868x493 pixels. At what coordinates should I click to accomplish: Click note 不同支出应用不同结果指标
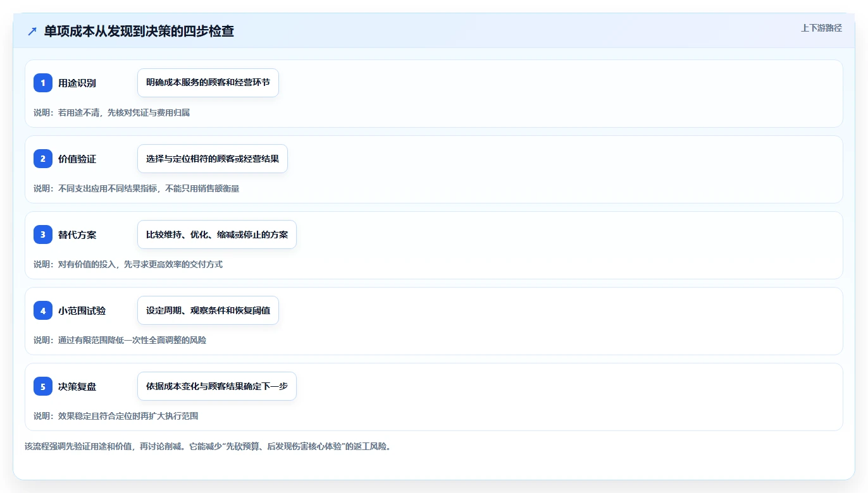pos(137,188)
